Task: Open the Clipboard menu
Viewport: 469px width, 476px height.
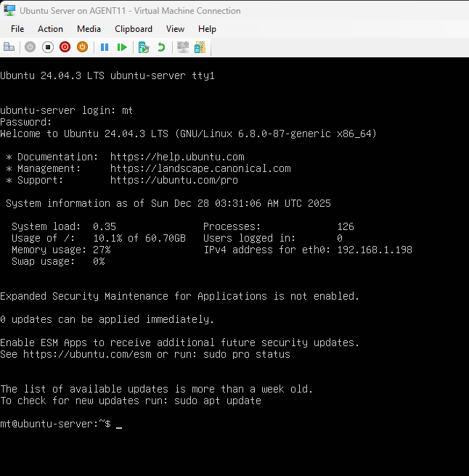Action: (x=134, y=29)
